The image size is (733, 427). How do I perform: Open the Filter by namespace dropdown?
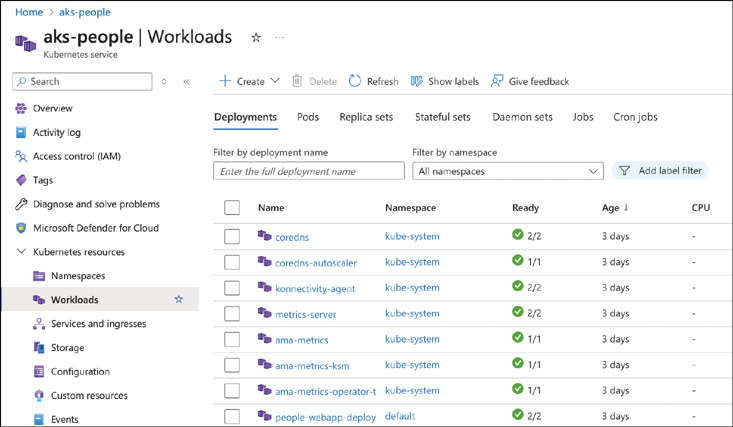click(507, 171)
